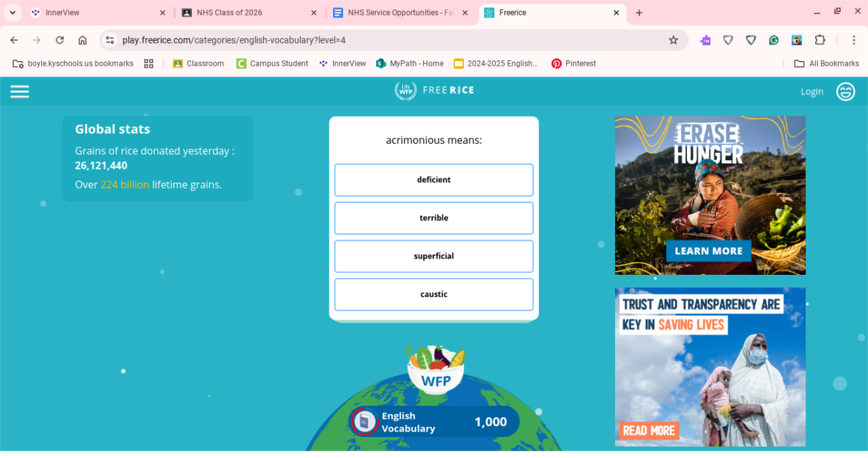
Task: Open the Pinterest bookmark
Action: tap(574, 63)
